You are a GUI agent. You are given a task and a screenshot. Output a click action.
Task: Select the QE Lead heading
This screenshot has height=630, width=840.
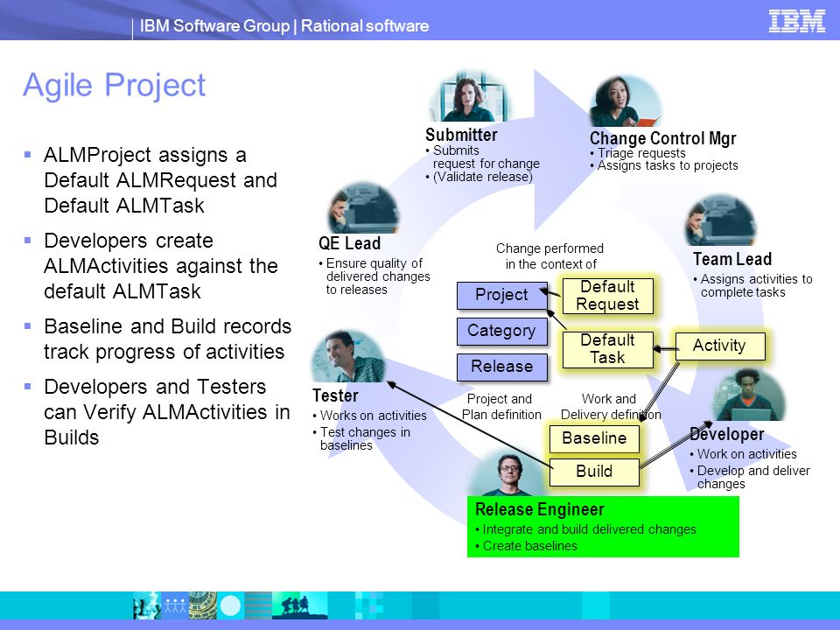pyautogui.click(x=349, y=243)
